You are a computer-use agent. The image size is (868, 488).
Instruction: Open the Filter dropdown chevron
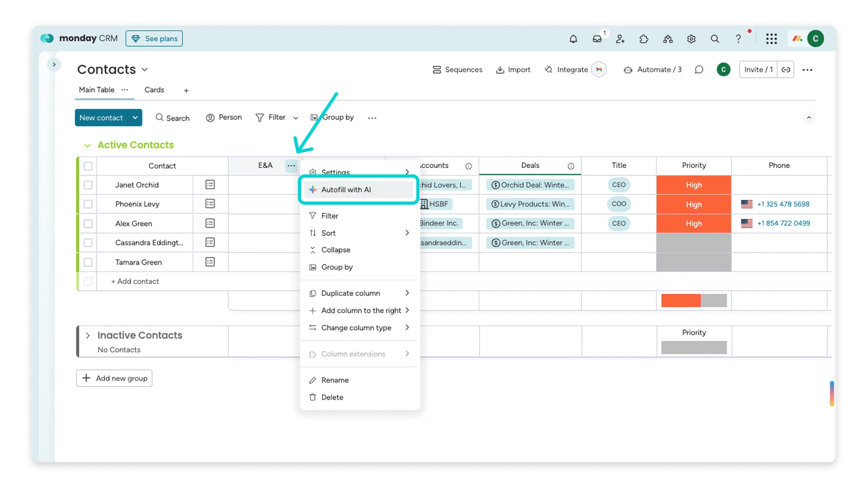(x=296, y=118)
